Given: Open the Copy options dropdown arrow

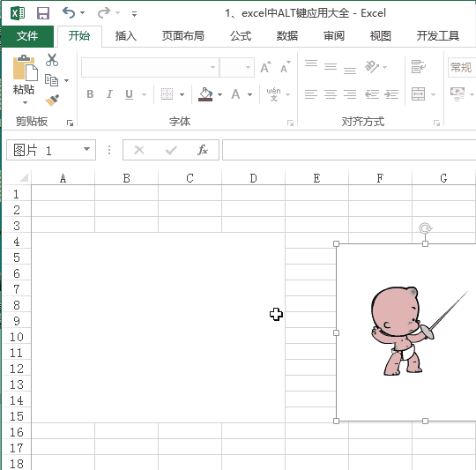Looking at the screenshot, I should [x=66, y=80].
